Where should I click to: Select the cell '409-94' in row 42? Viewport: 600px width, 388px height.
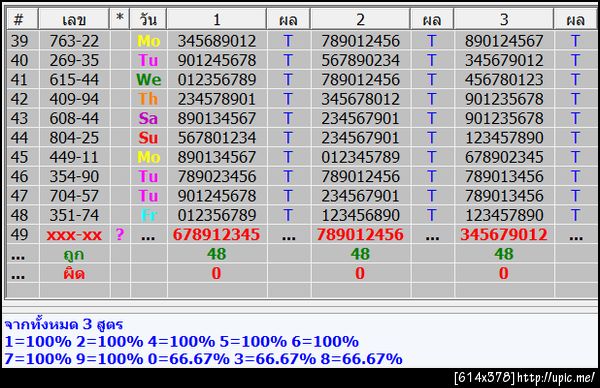pyautogui.click(x=74, y=99)
